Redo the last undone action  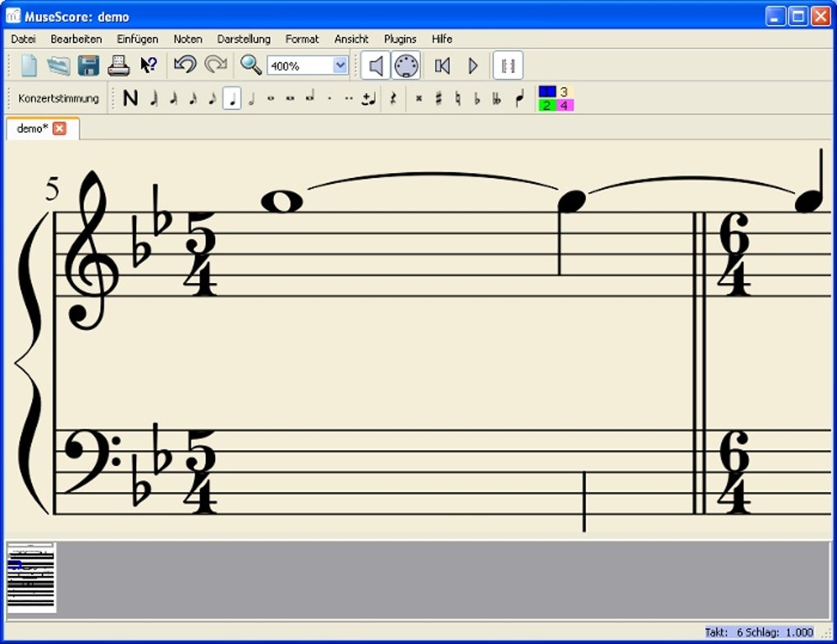216,65
